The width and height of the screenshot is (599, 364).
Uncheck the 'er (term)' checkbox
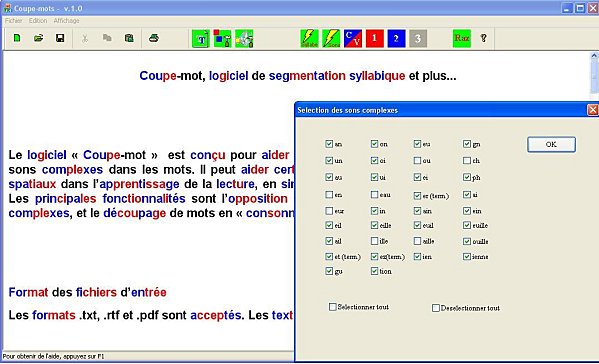[x=417, y=196]
